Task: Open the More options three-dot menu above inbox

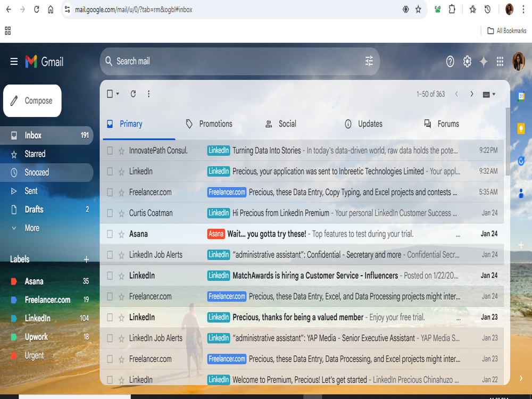Action: click(148, 94)
